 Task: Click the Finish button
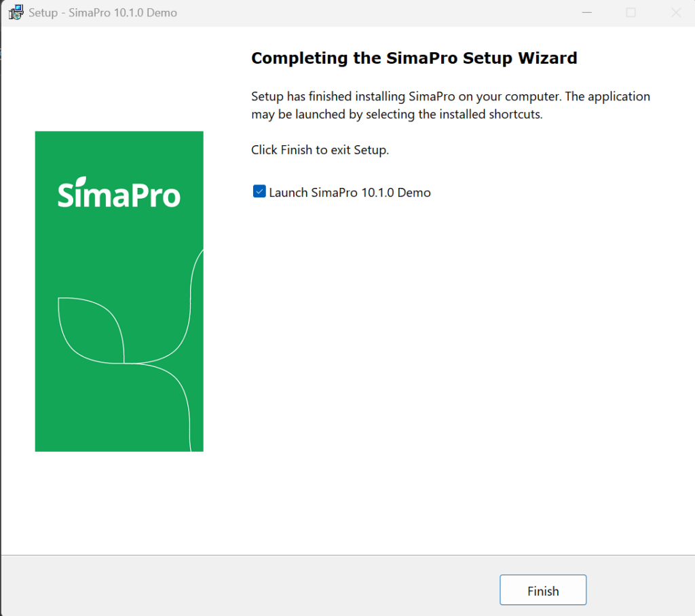tap(542, 590)
